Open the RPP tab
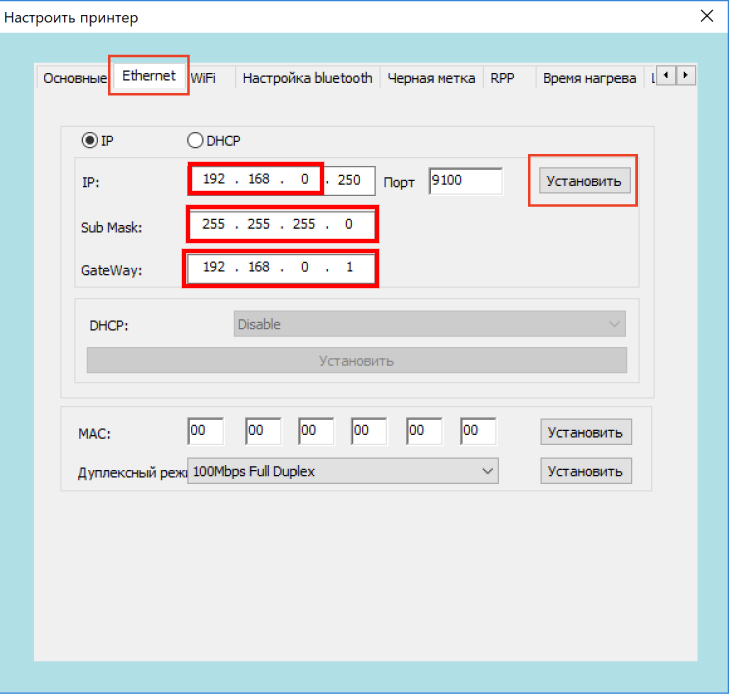Screen dimensions: 729x695 click(502, 78)
